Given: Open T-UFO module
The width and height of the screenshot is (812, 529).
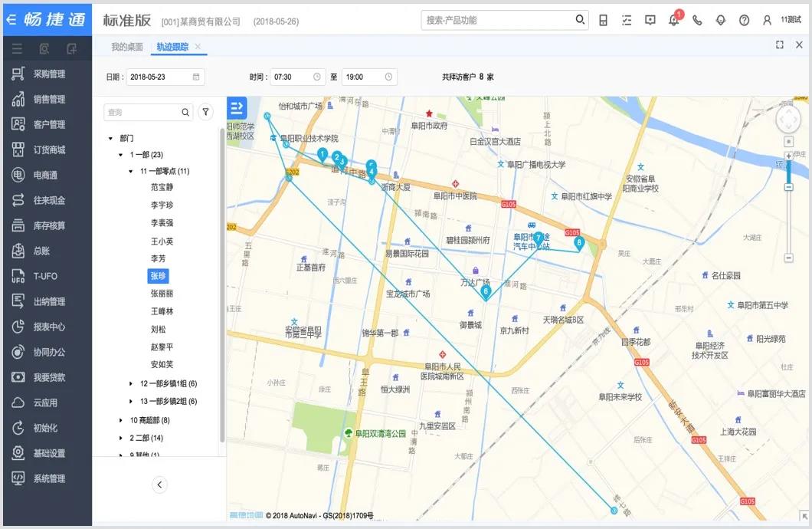Looking at the screenshot, I should point(47,276).
